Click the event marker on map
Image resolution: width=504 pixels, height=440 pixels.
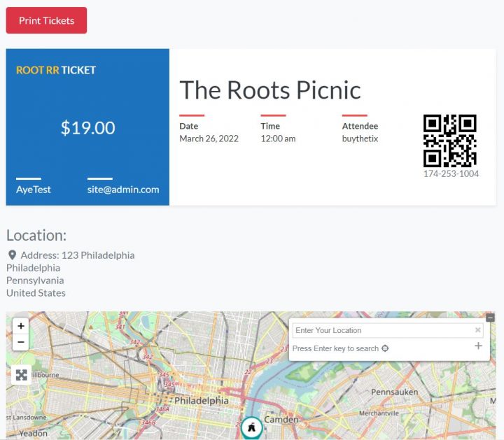252,427
